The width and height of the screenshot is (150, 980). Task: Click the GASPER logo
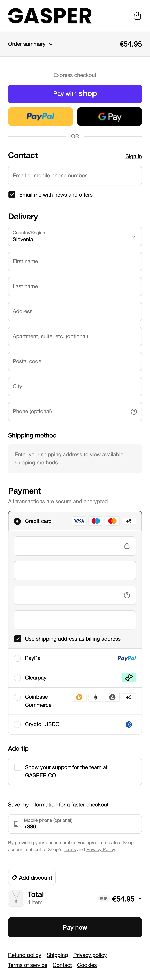coord(50,16)
